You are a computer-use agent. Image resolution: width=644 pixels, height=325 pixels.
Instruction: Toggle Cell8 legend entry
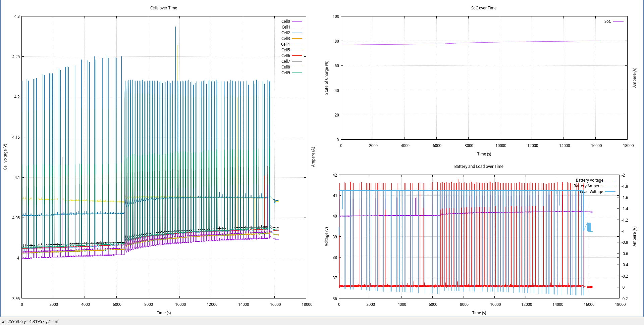coord(286,67)
